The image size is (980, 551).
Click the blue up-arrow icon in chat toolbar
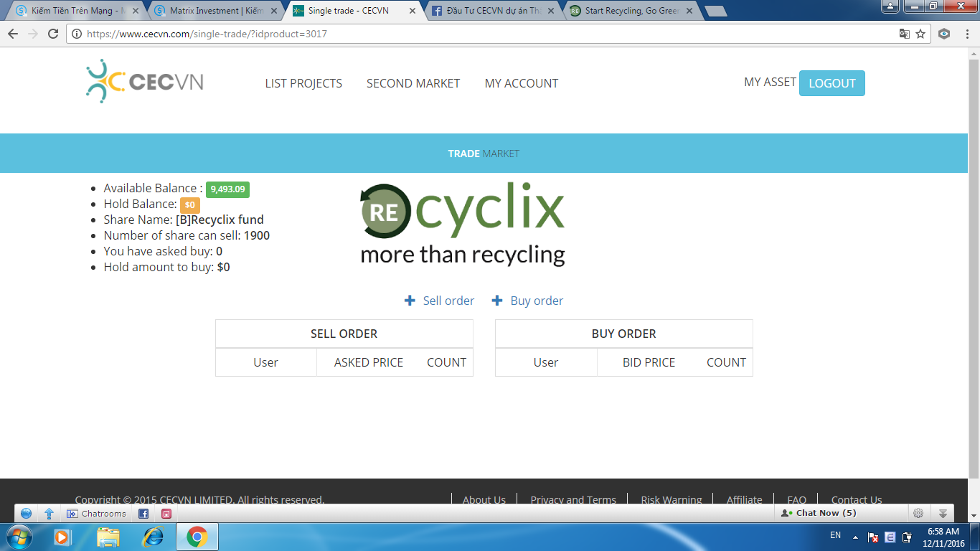[x=49, y=514]
